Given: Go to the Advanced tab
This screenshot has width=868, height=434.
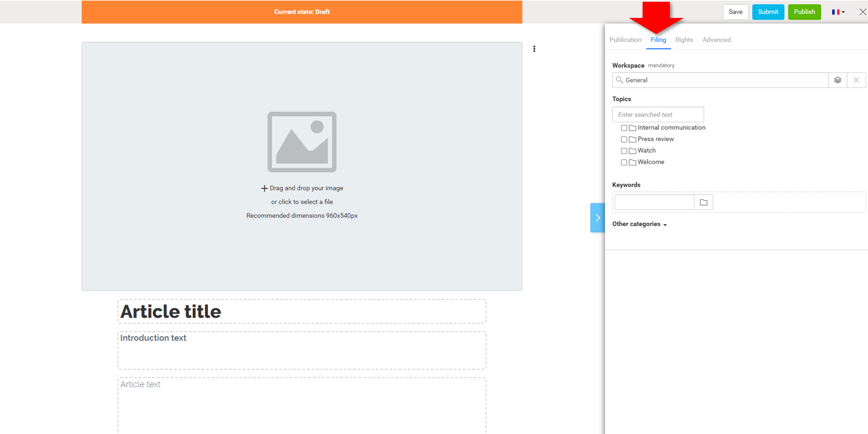Looking at the screenshot, I should tap(716, 40).
